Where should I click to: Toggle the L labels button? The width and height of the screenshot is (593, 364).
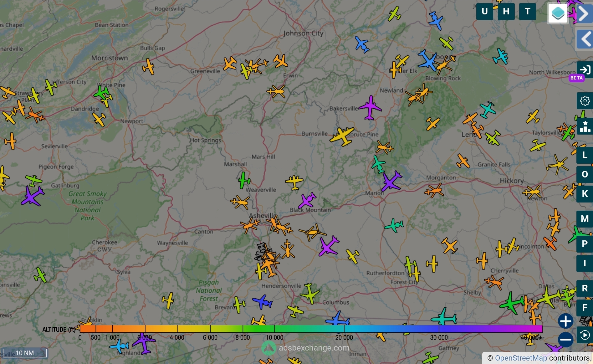click(585, 155)
